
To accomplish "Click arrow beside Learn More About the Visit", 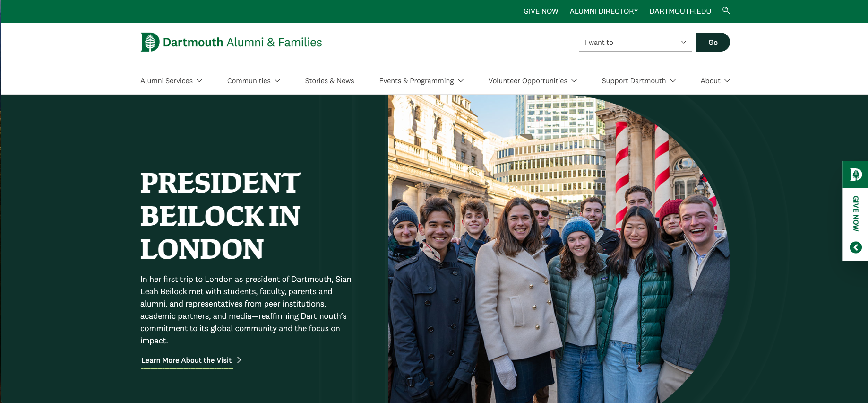I will 239,360.
